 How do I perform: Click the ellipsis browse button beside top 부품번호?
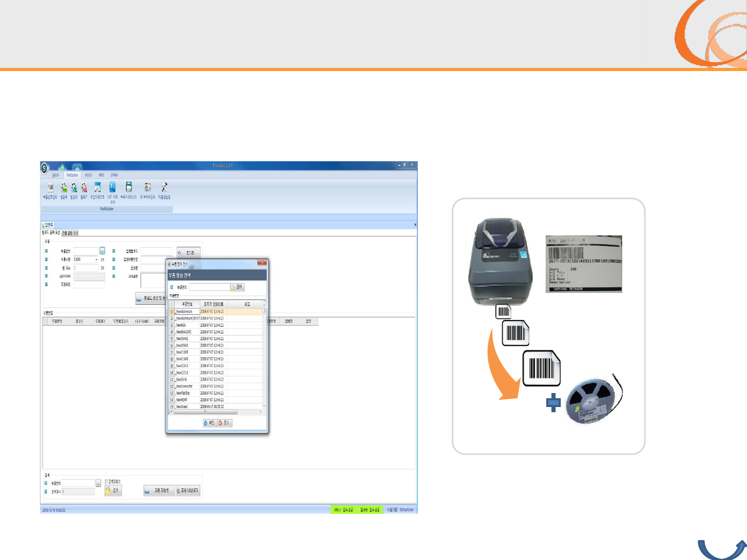click(x=102, y=251)
